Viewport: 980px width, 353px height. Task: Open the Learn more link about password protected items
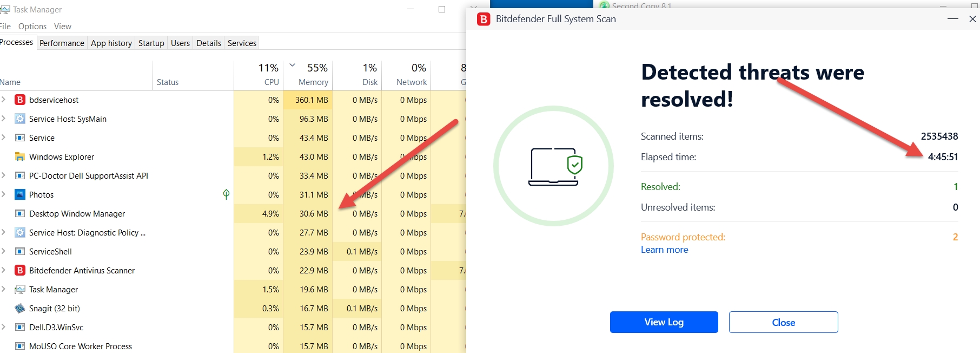[x=665, y=250]
